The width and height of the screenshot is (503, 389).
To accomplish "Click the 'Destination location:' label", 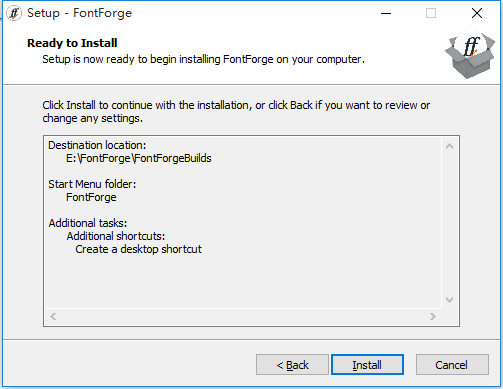I will (97, 145).
